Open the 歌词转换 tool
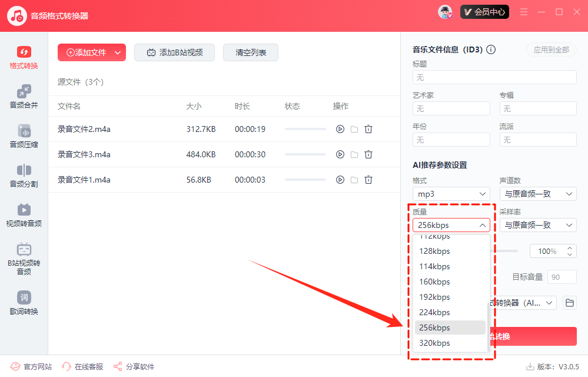Screen dimensions: 588x377 24,303
